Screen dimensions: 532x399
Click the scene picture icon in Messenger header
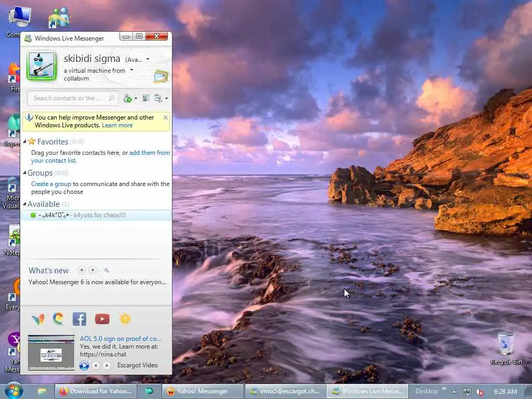pos(161,76)
